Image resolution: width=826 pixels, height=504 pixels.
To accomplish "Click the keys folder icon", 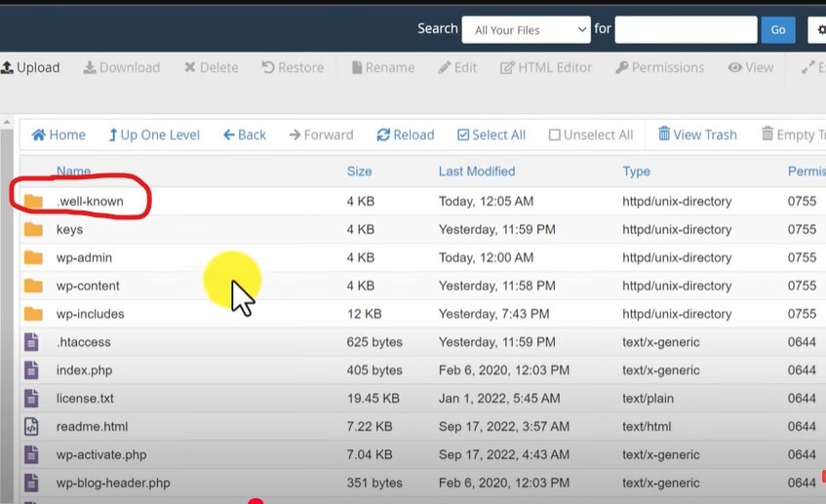I will (x=33, y=229).
